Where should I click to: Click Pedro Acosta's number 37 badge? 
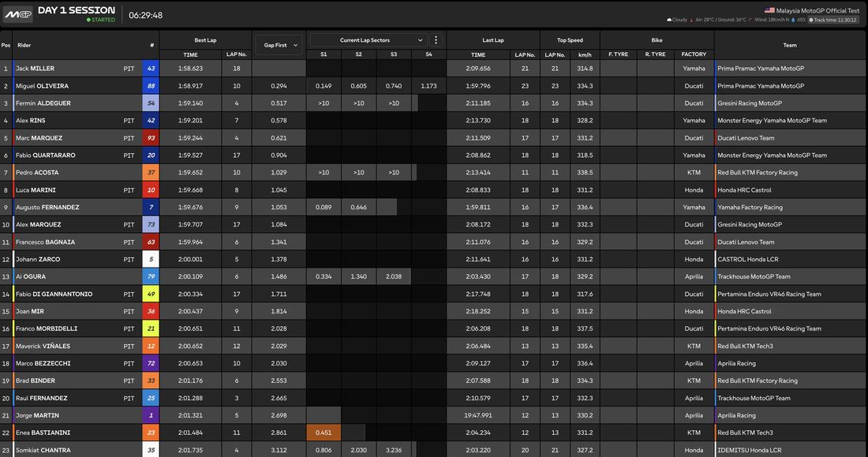[x=151, y=172]
